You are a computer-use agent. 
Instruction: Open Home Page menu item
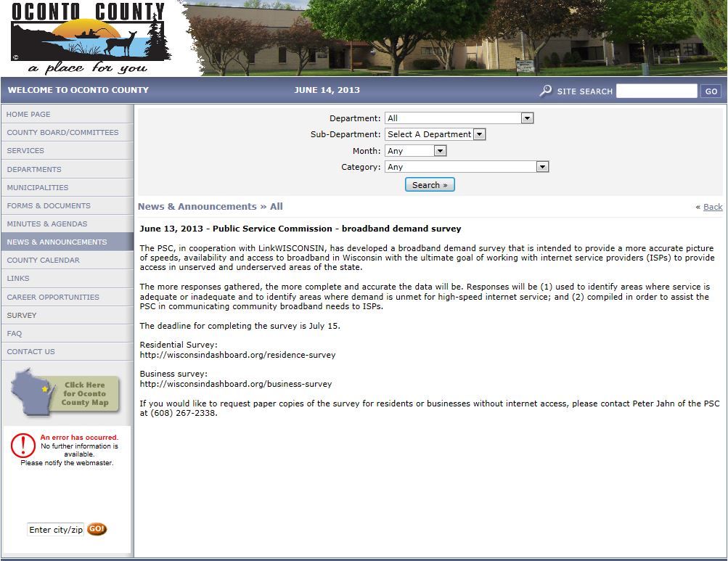point(68,114)
